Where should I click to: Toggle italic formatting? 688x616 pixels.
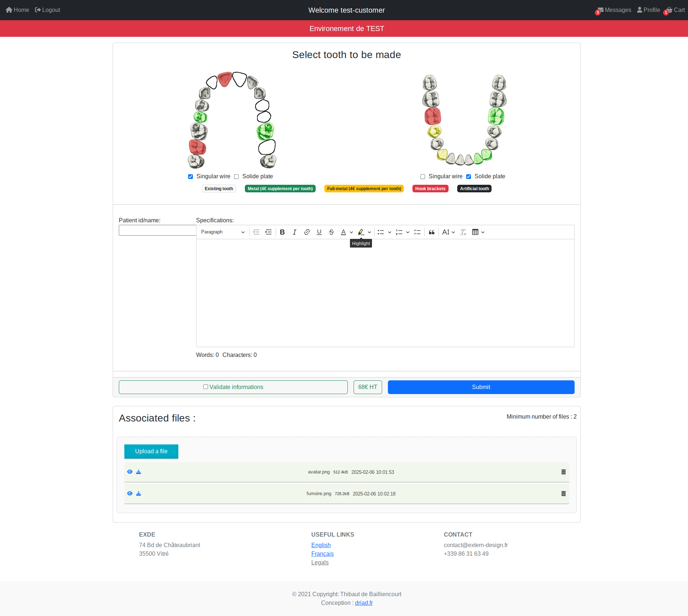[x=295, y=232]
